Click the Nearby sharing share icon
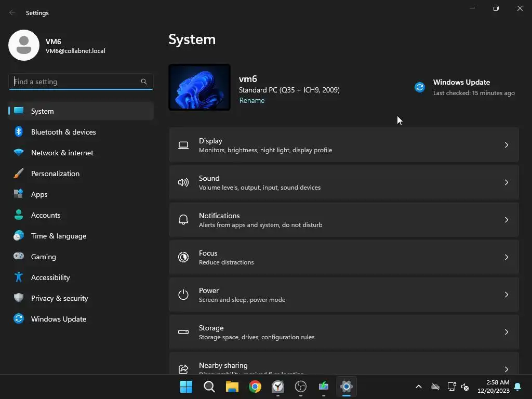The height and width of the screenshot is (399, 532). click(183, 369)
